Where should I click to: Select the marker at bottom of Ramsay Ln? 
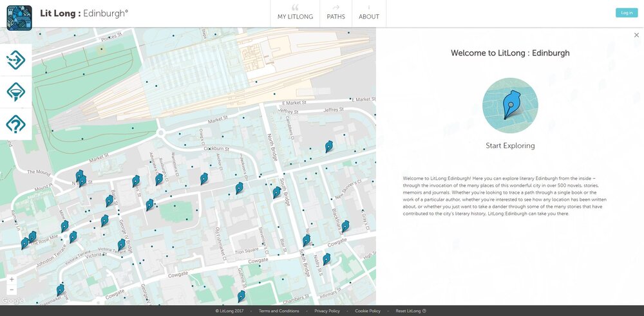[x=24, y=243]
